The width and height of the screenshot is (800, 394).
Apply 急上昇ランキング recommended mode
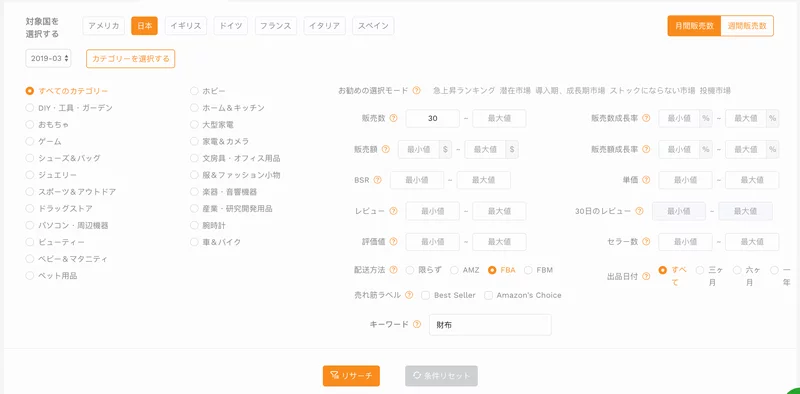[x=464, y=91]
